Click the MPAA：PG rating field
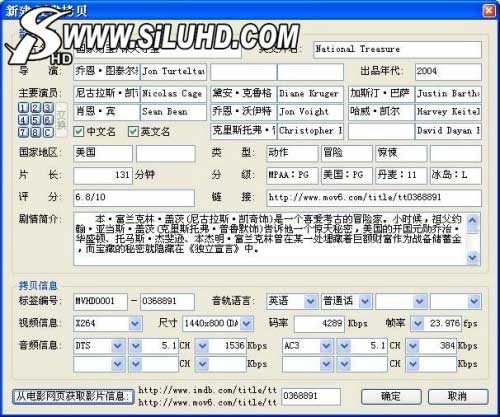 pyautogui.click(x=292, y=175)
